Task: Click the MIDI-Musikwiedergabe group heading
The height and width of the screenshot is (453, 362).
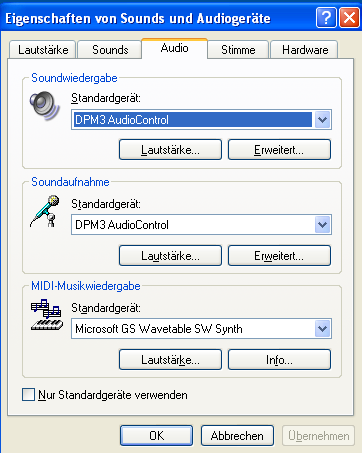Action: [86, 286]
